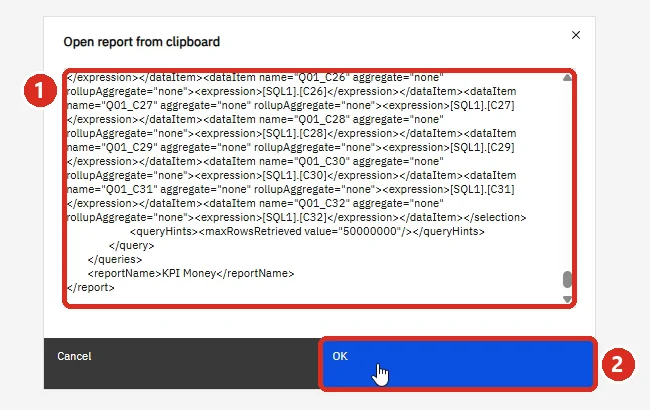Viewport: 650px width, 410px height.
Task: Click the scrollbar thumb of the XML text area
Action: tap(568, 279)
